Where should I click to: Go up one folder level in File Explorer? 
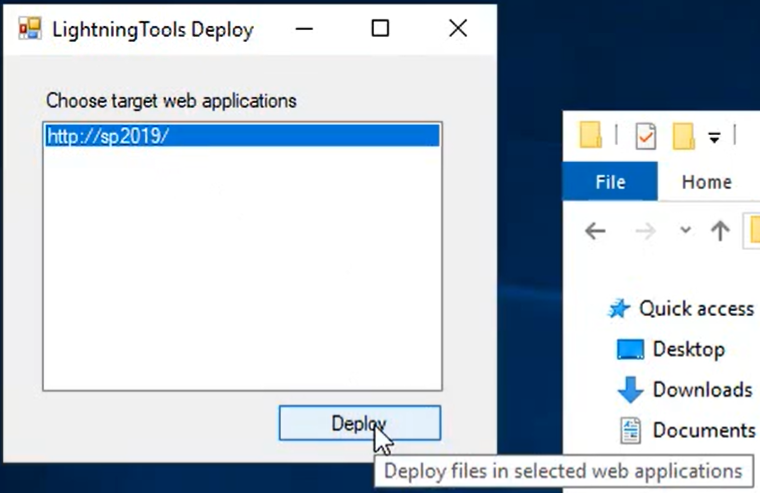click(720, 231)
